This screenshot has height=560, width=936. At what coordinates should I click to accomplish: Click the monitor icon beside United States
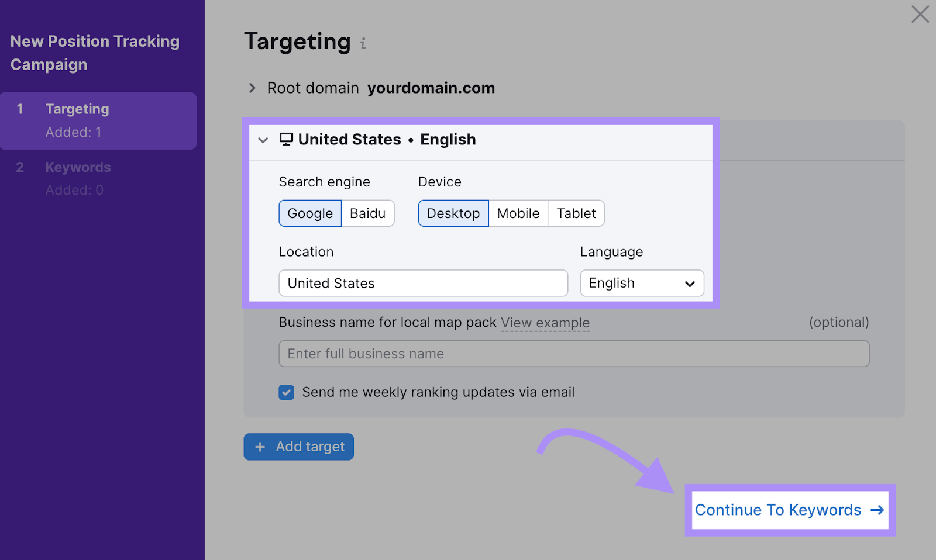pyautogui.click(x=285, y=140)
